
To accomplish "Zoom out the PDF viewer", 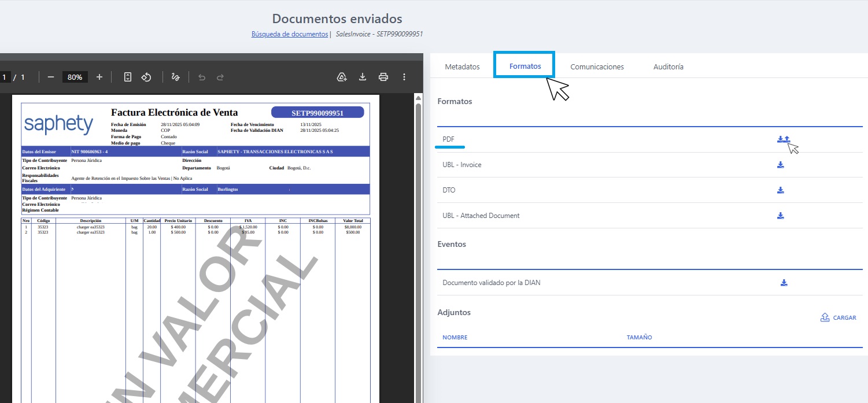I will pyautogui.click(x=51, y=77).
